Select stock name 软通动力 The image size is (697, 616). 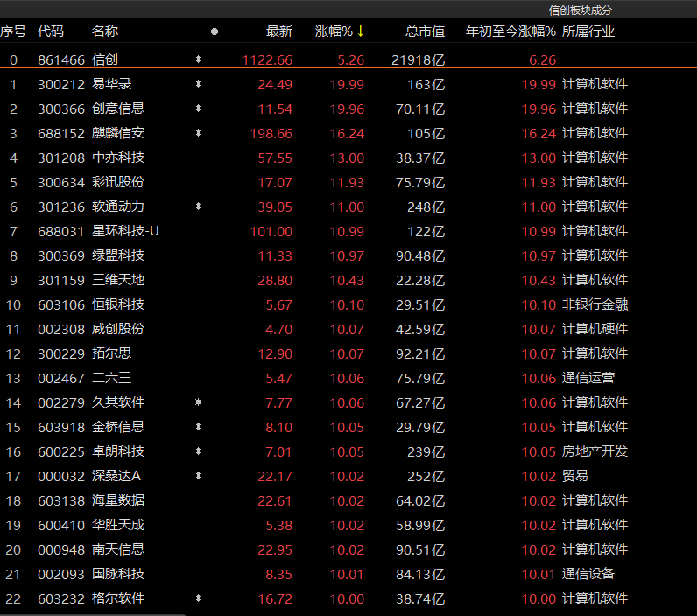(x=118, y=206)
